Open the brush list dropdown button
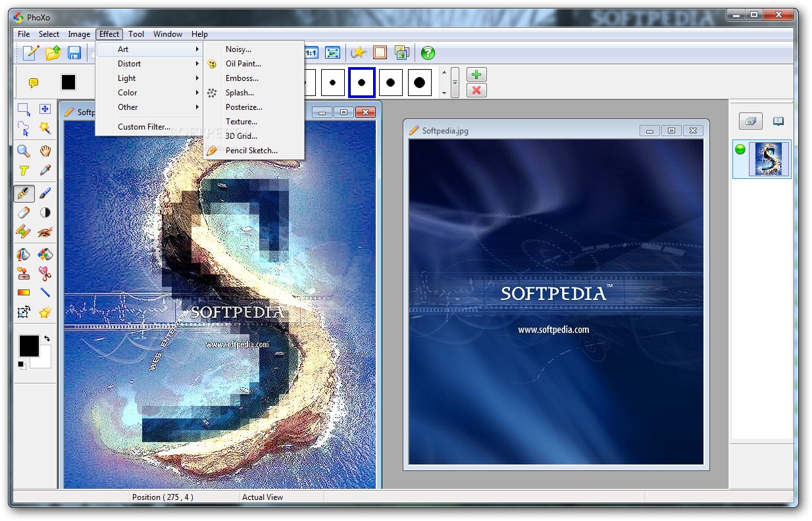The image size is (812, 521). click(x=455, y=82)
